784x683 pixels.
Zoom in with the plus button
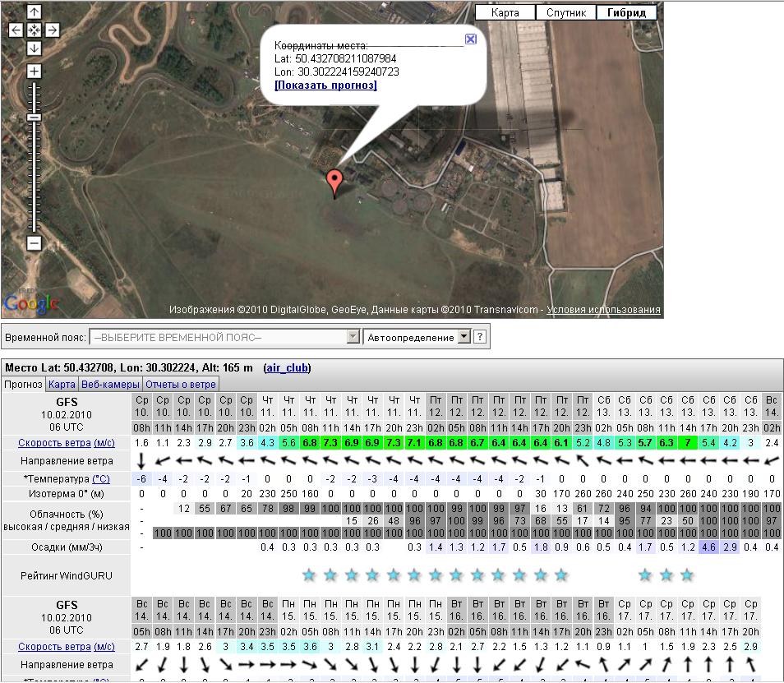coord(34,72)
